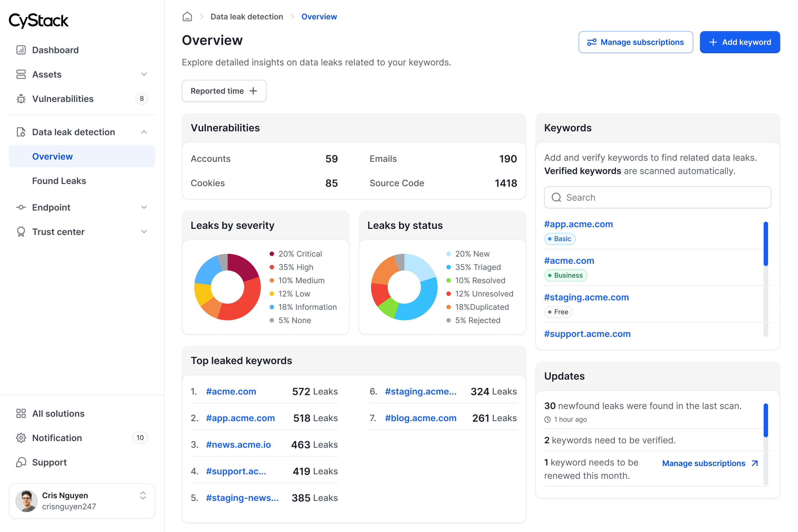Expand the Assets menu chevron

point(144,74)
